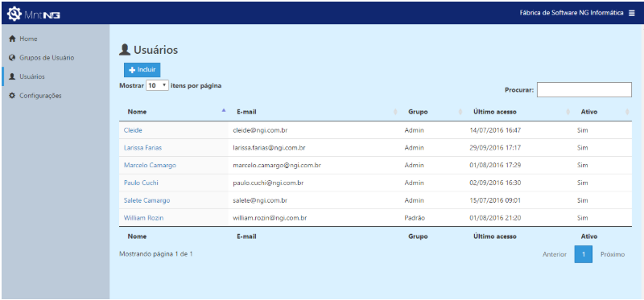The width and height of the screenshot is (644, 300).
Task: Click access date 01/08/2016 21:20
Action: pos(495,218)
